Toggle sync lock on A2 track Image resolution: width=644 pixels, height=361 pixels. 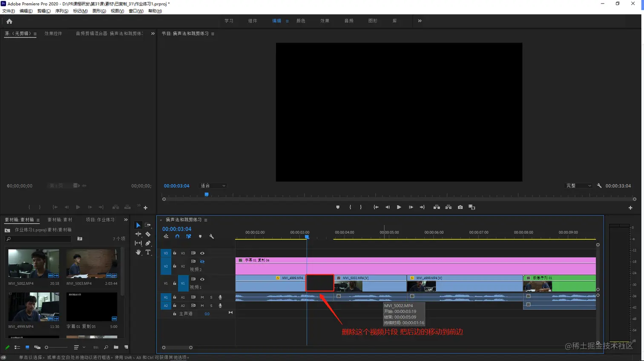click(193, 306)
